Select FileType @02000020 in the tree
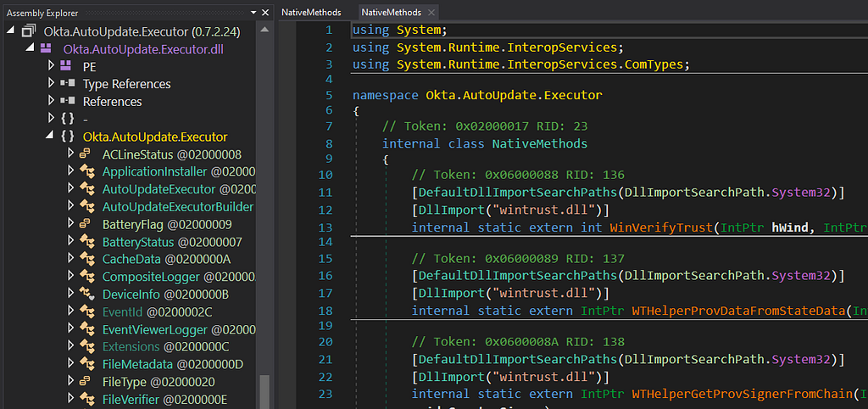The width and height of the screenshot is (868, 409). tap(159, 383)
